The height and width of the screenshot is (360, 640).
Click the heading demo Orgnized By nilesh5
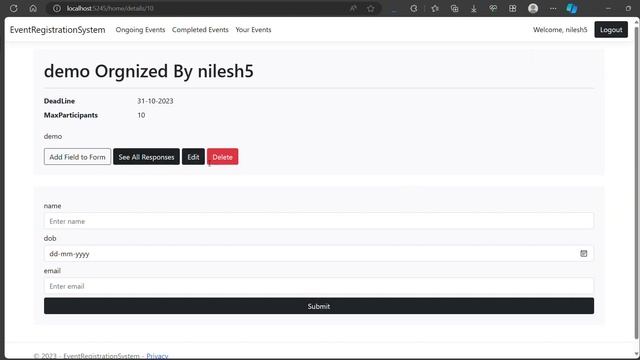pyautogui.click(x=149, y=71)
